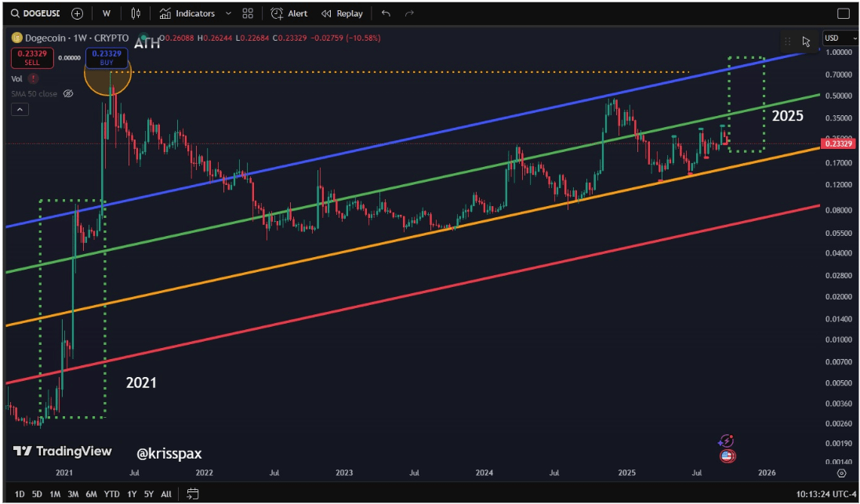
Task: Expand the favorite indicators dropdown arrow
Action: pos(228,13)
